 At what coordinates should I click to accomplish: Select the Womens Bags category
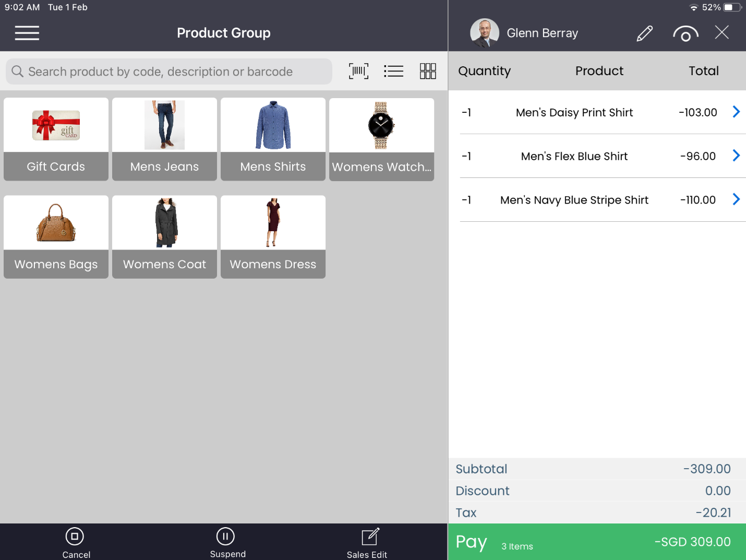(x=56, y=236)
